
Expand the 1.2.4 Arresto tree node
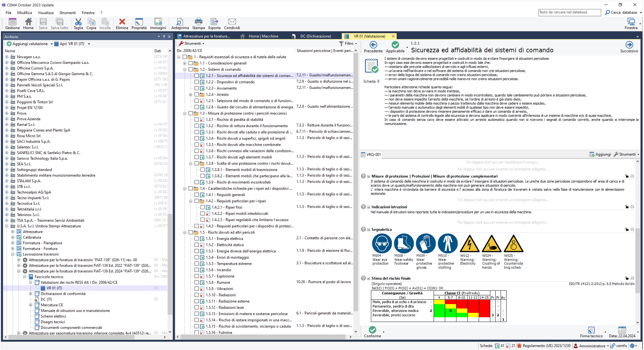190,94
